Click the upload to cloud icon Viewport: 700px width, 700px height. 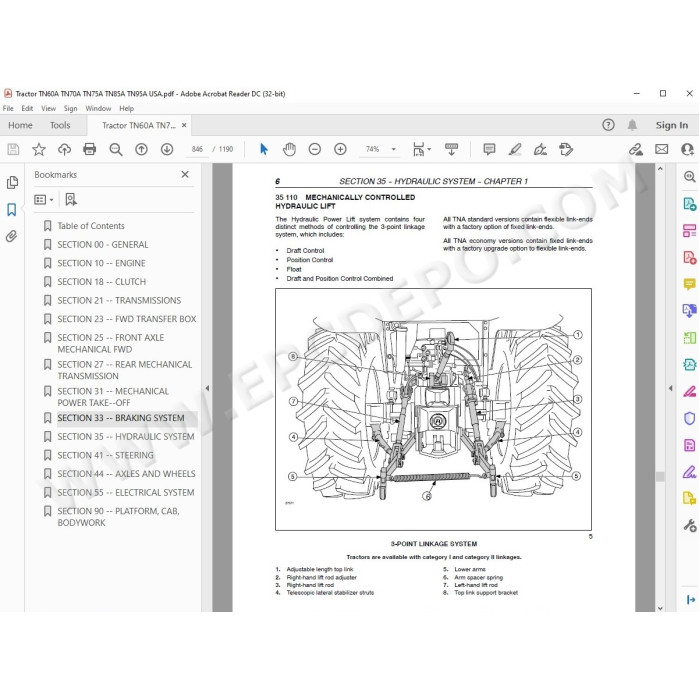(64, 149)
